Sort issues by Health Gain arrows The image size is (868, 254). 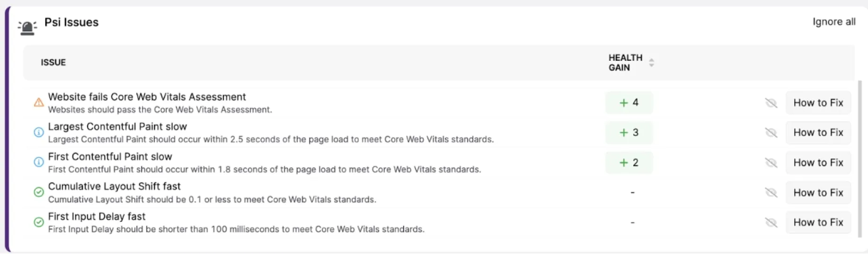651,63
